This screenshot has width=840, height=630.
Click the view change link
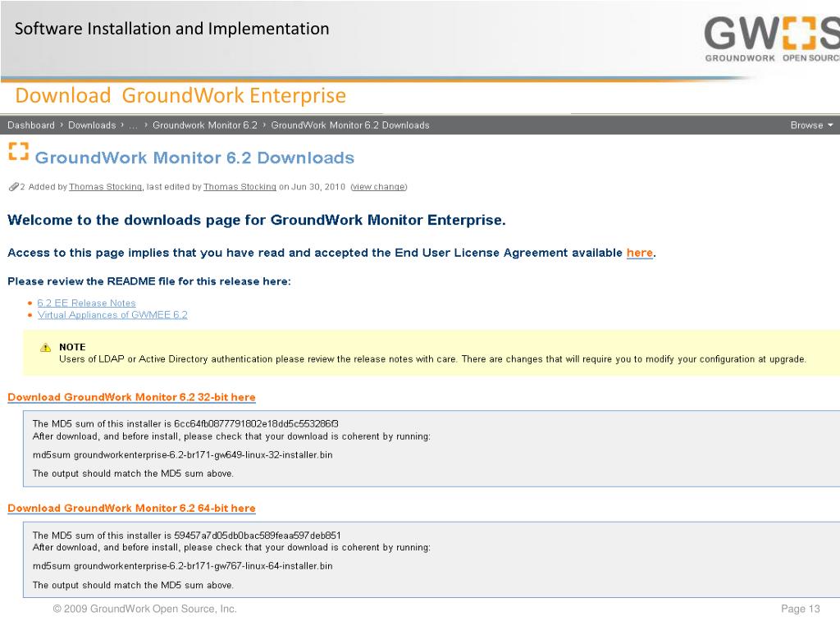pyautogui.click(x=379, y=186)
